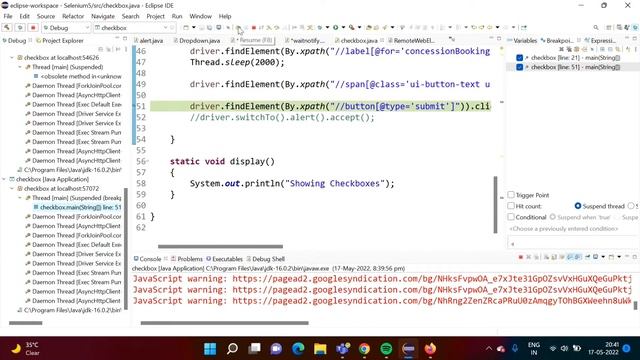Enable the Trigger Point checkbox
Image resolution: width=640 pixels, height=360 pixels.
(511, 195)
